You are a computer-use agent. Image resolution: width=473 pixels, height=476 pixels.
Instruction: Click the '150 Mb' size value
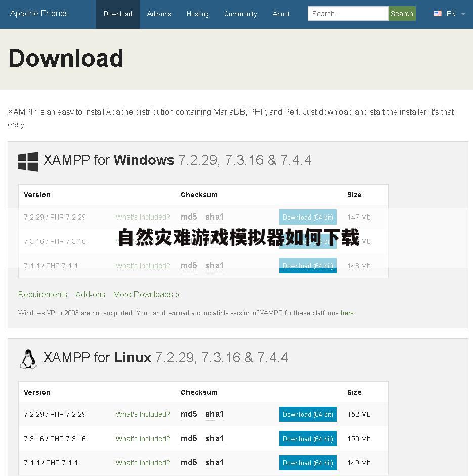tap(359, 439)
